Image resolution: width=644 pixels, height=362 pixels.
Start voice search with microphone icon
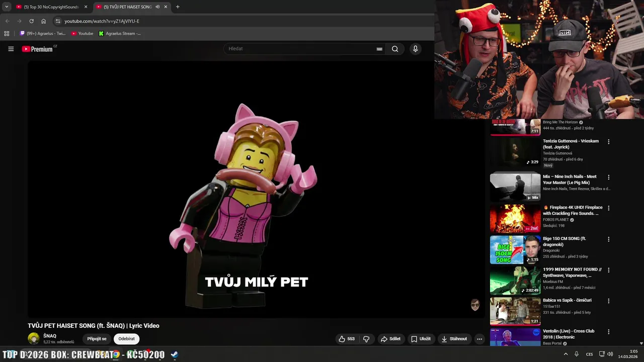tap(415, 49)
